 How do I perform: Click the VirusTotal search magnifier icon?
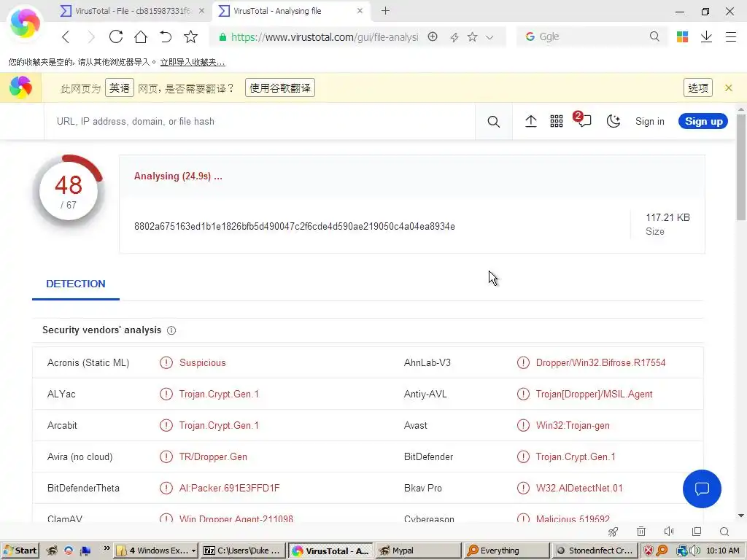point(494,122)
